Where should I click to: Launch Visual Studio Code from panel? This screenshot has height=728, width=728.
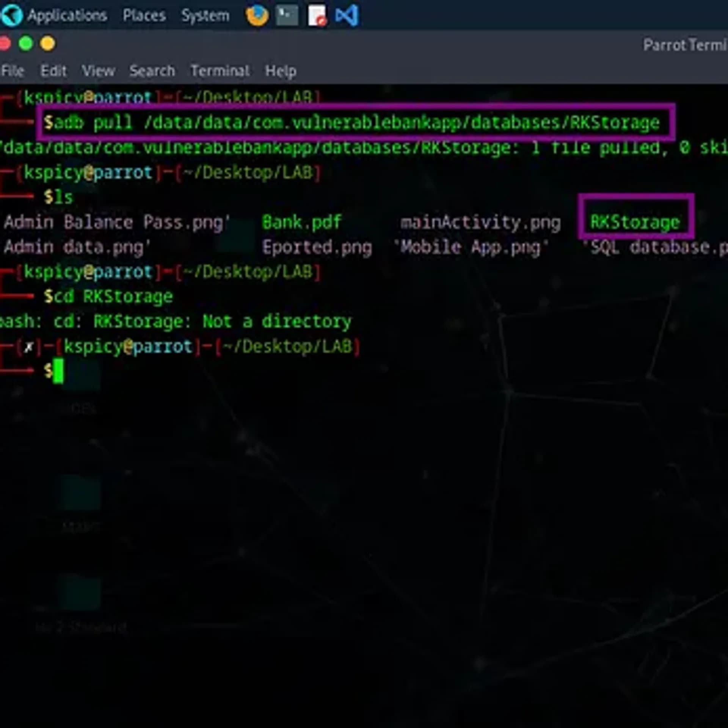point(347,16)
